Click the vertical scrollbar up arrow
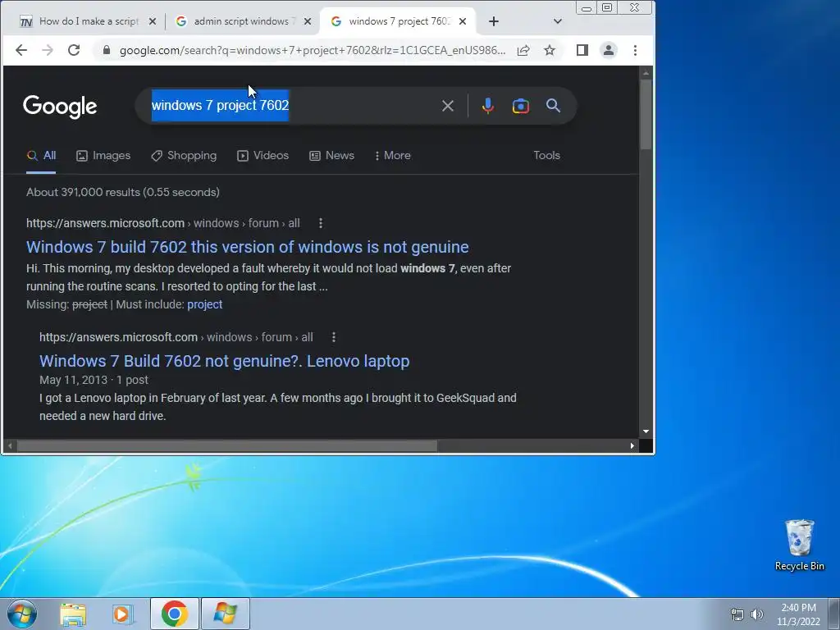The width and height of the screenshot is (840, 630). [x=646, y=72]
